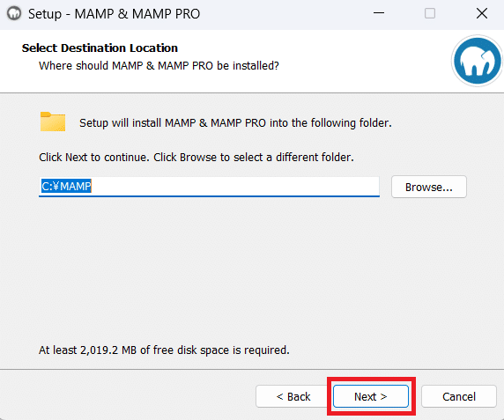
Task: Click the 'Where should MAMP be installed?' subtitle
Action: click(159, 65)
